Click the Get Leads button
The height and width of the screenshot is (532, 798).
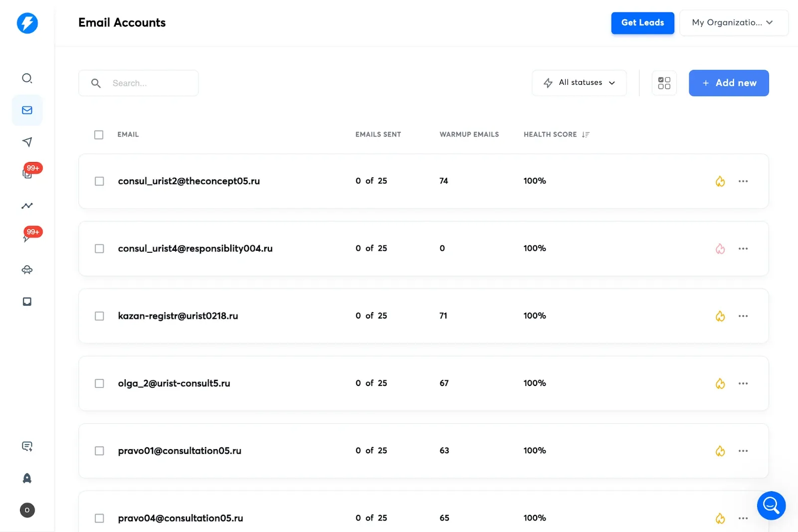642,23
